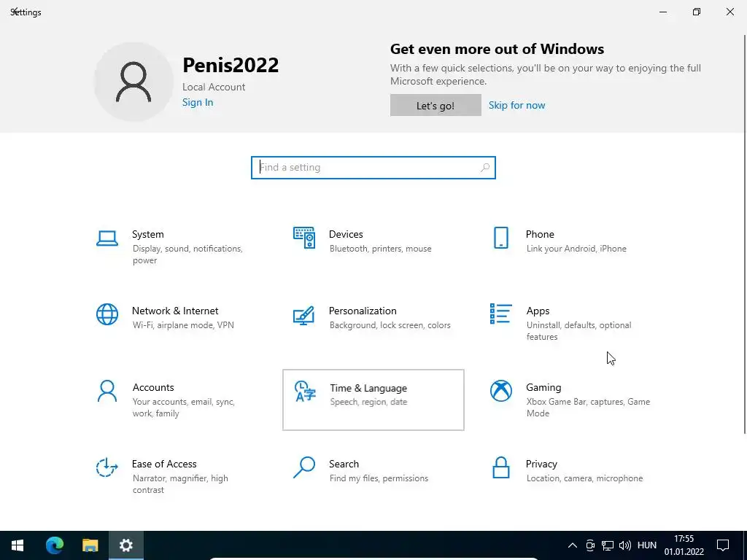Open the Devices keyboard-speaker icon
Image resolution: width=747 pixels, height=560 pixels.
[x=304, y=238]
